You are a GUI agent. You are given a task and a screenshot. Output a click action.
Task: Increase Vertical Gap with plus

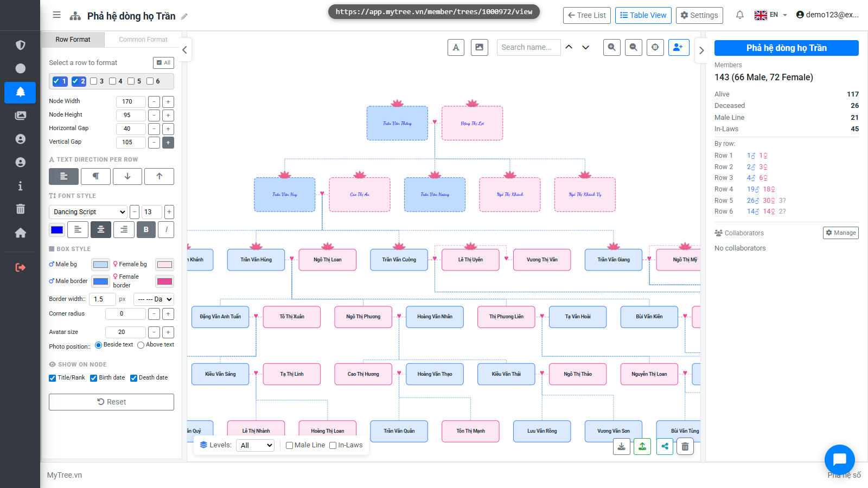168,142
